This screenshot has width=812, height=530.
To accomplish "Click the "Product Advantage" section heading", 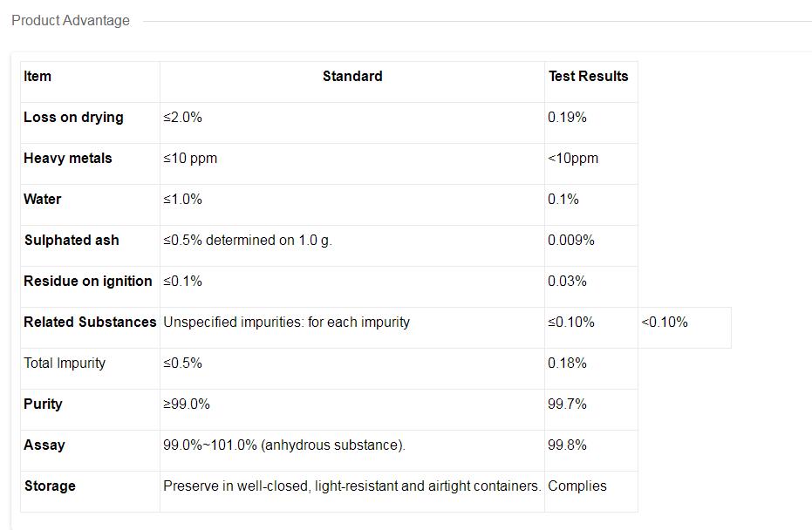I will (71, 20).
